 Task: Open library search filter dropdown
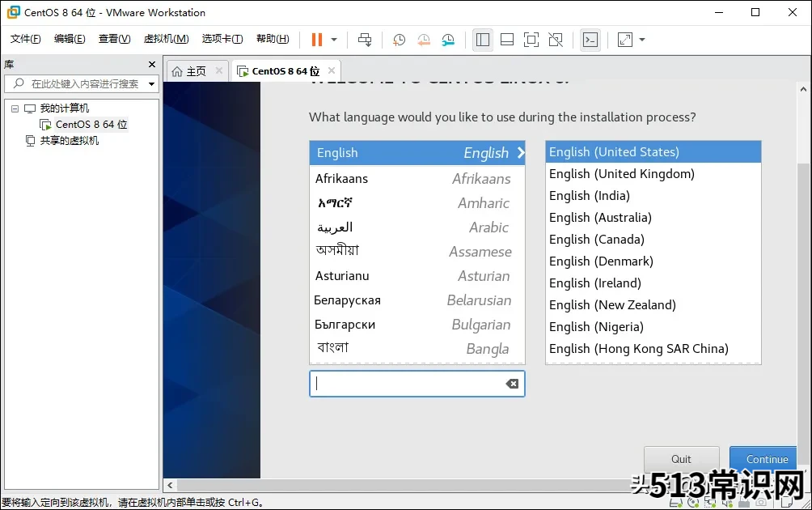coord(152,84)
